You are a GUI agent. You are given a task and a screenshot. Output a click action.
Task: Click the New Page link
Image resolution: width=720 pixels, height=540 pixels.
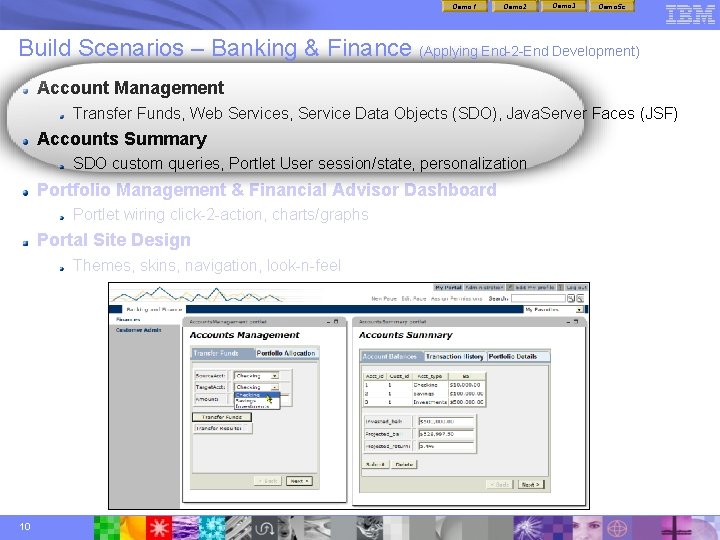[383, 298]
